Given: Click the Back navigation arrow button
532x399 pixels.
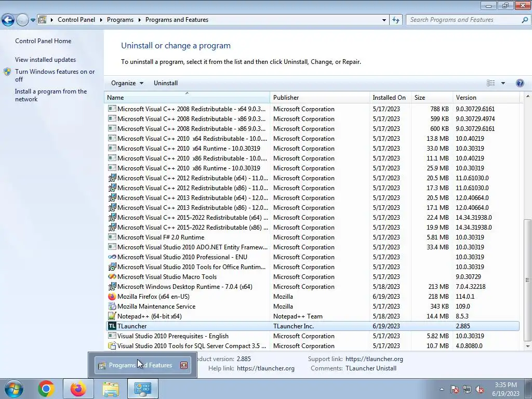Looking at the screenshot, I should [8, 20].
